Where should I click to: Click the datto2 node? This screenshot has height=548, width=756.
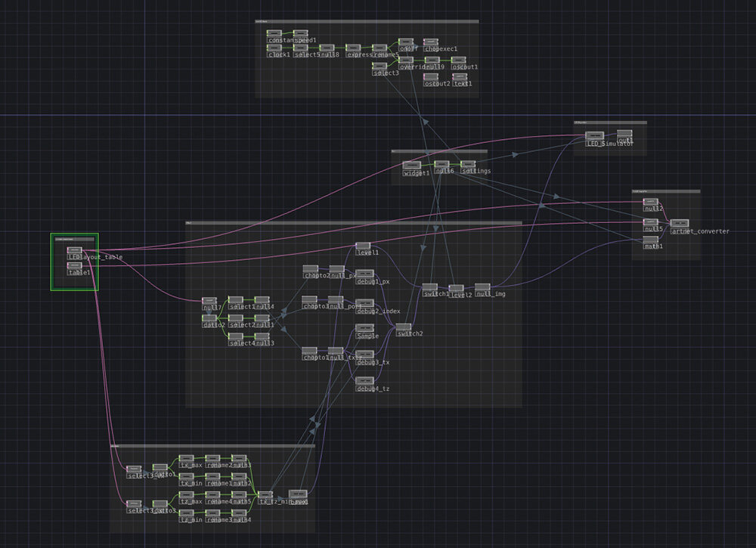210,318
